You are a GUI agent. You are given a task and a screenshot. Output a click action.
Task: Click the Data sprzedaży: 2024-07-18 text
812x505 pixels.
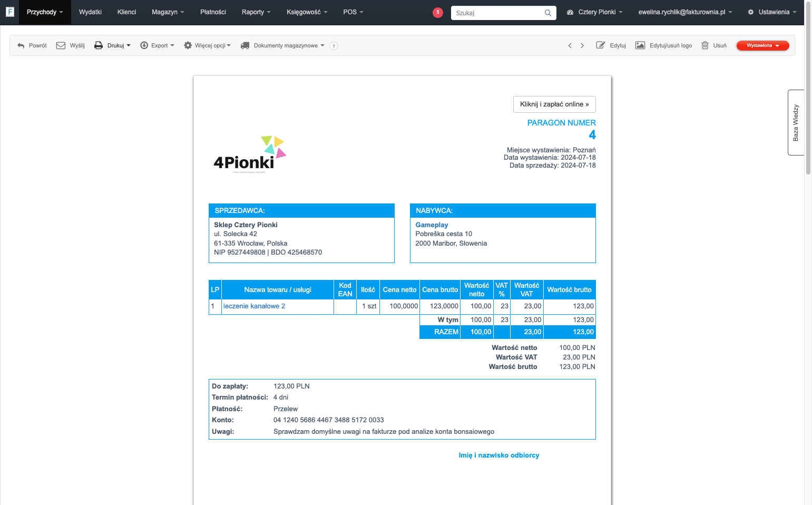(x=553, y=166)
